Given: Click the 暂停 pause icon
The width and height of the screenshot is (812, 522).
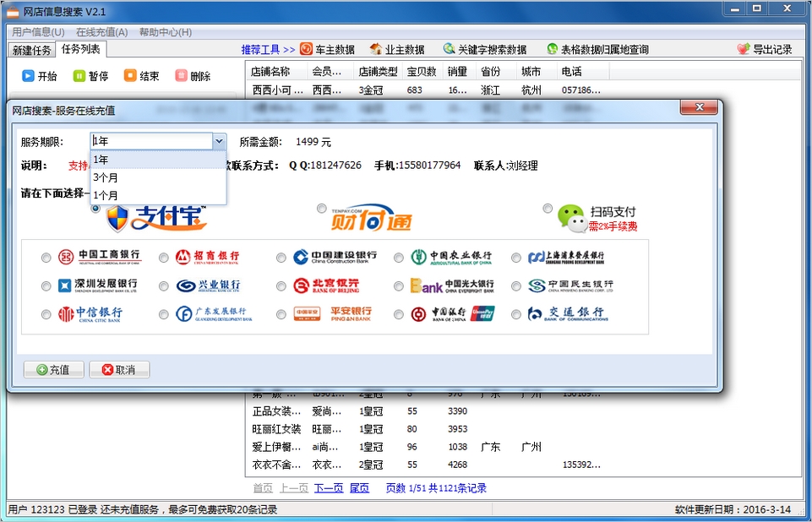Looking at the screenshot, I should coord(79,76).
